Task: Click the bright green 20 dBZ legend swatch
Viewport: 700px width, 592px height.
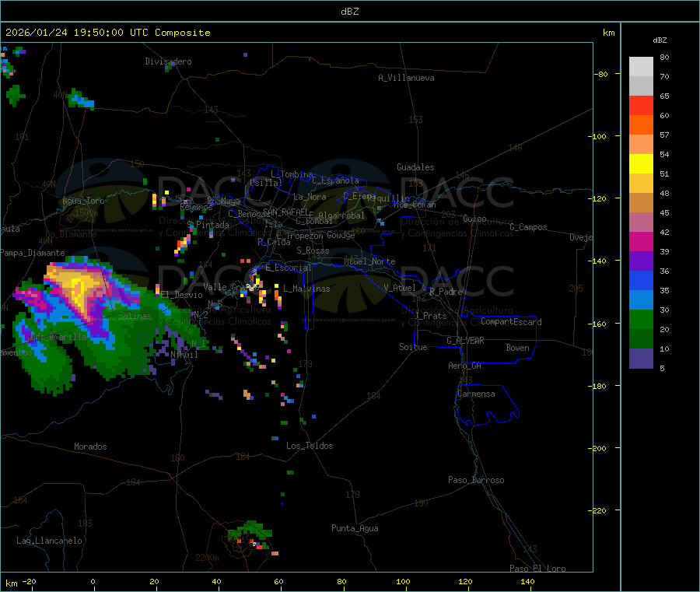Action: pyautogui.click(x=641, y=319)
